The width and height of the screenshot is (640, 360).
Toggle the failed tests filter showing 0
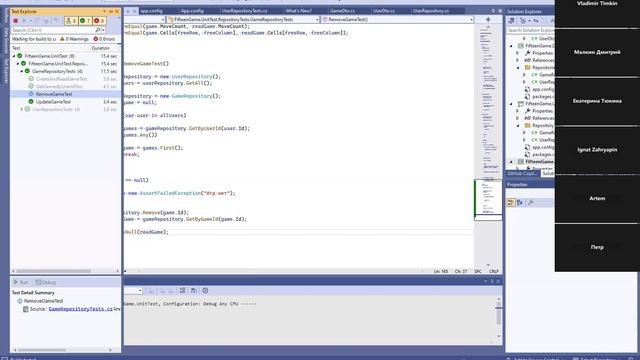(99, 20)
